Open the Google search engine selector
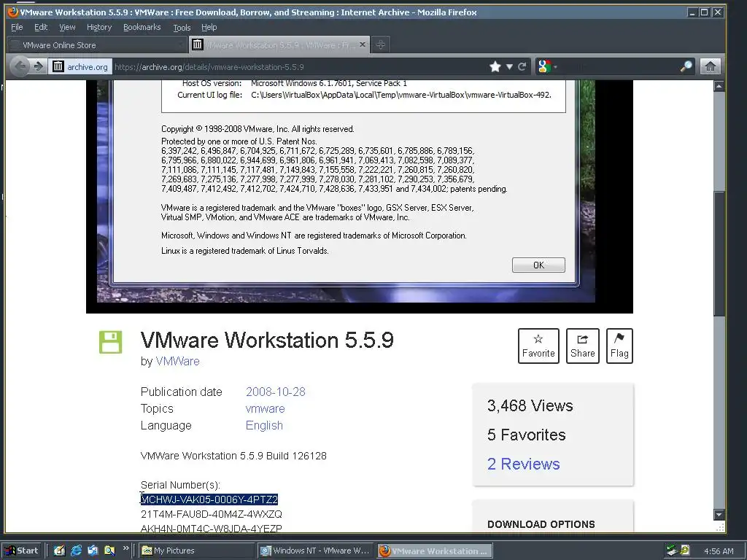Screen dimensions: 747x560 pos(546,66)
